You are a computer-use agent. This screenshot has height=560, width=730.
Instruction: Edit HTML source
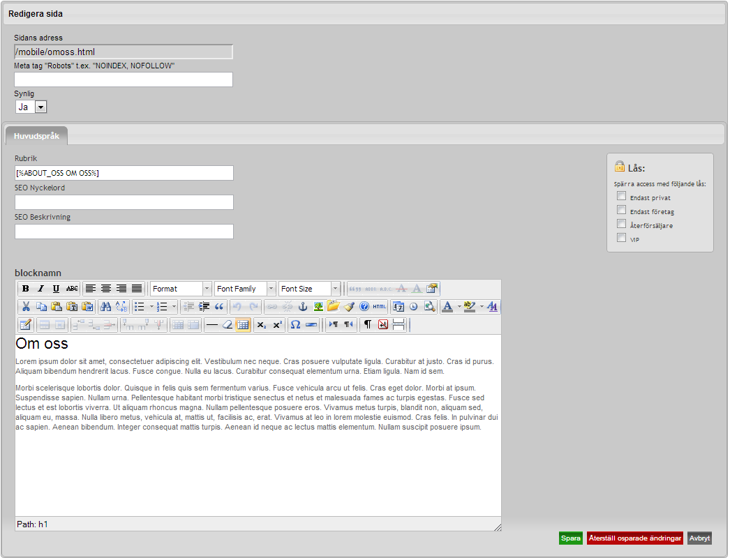pyautogui.click(x=380, y=307)
